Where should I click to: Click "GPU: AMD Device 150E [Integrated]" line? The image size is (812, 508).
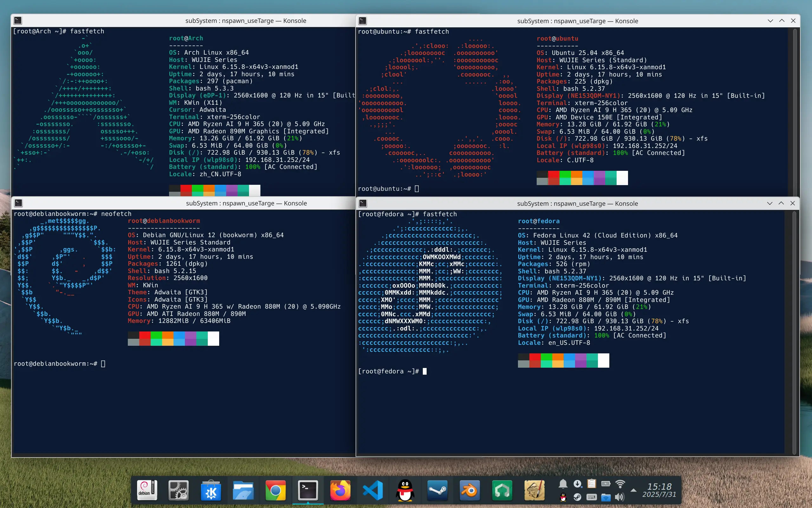pyautogui.click(x=599, y=117)
